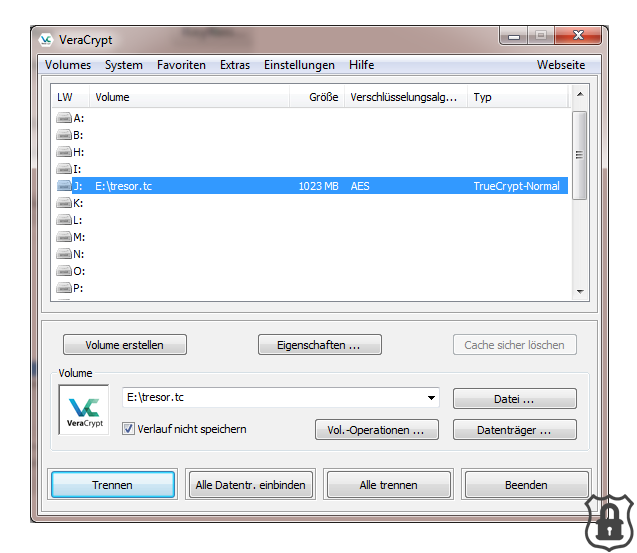
Task: Click the drive icon next to A:
Action: tap(64, 118)
